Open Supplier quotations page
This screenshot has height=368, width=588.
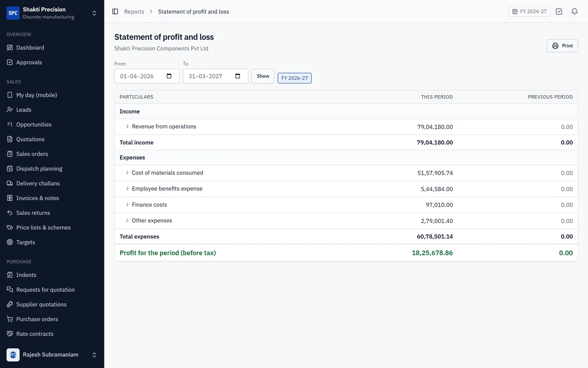click(52, 304)
